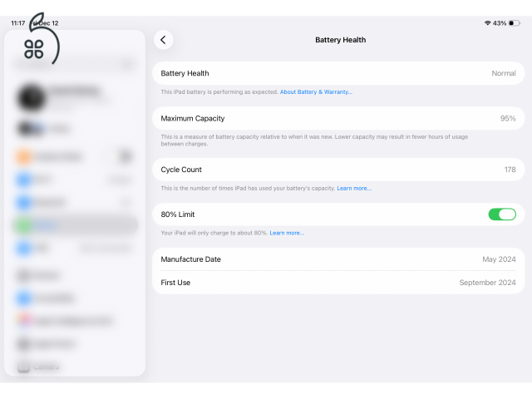Select the Manufacture Date row

coord(338,259)
